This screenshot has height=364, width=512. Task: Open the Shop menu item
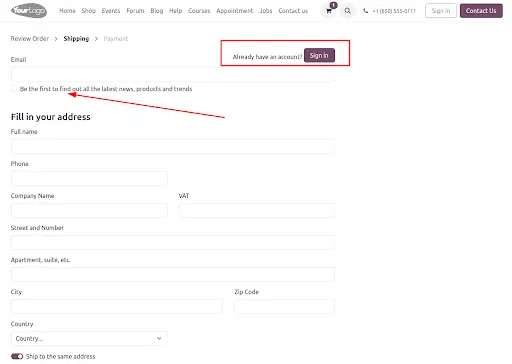pyautogui.click(x=89, y=11)
